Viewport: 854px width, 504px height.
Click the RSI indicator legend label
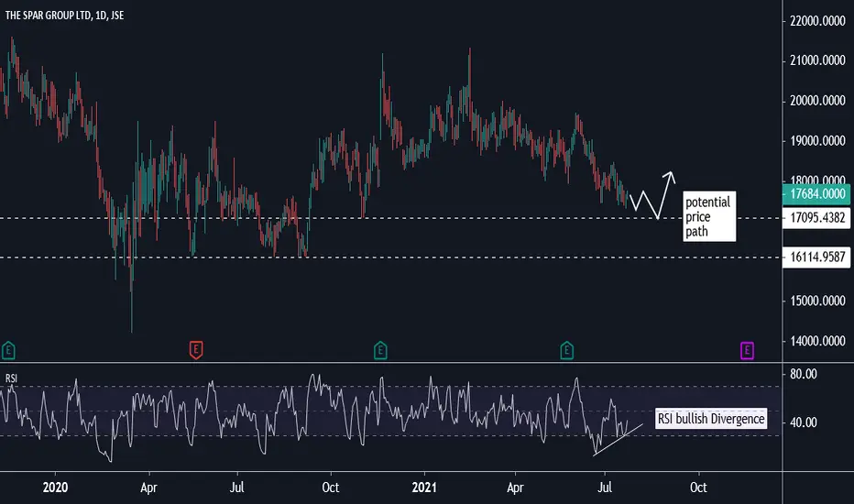point(11,378)
